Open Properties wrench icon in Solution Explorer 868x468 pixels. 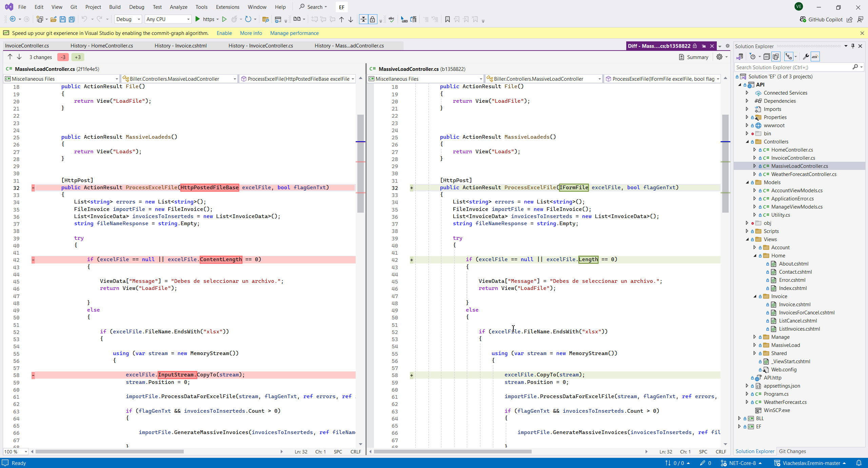pos(806,57)
